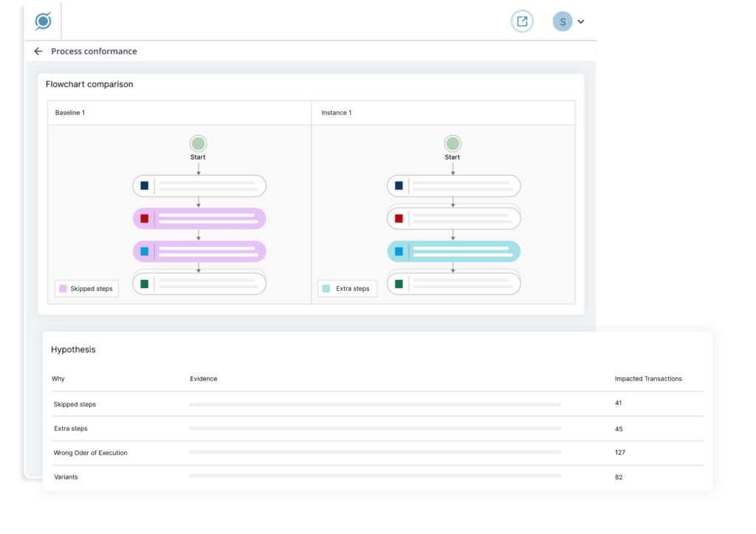Screen dimensions: 756x534
Task: Click the Extra steps legend swatch
Action: [326, 289]
